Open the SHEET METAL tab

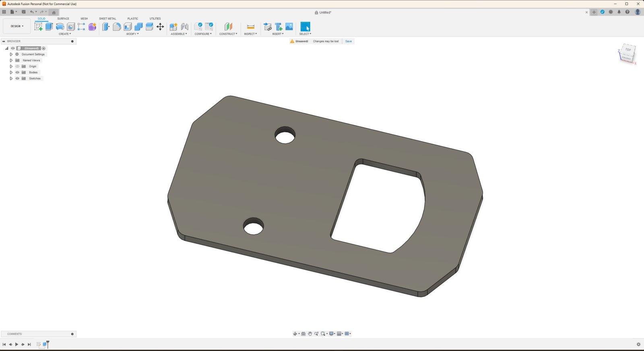(x=107, y=18)
